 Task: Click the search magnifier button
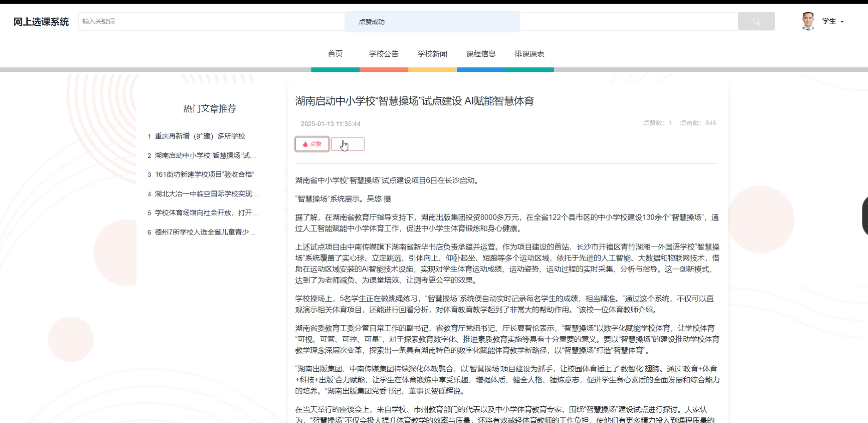756,21
